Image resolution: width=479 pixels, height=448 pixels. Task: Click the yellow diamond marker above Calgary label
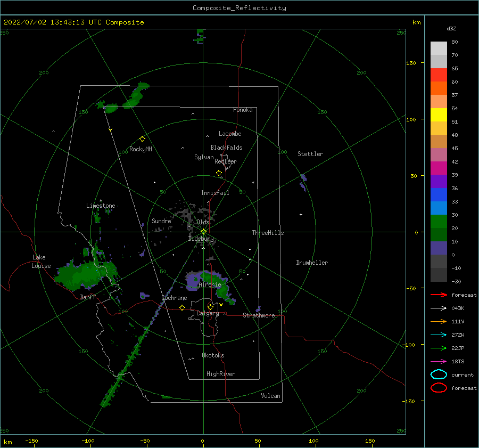(x=210, y=307)
